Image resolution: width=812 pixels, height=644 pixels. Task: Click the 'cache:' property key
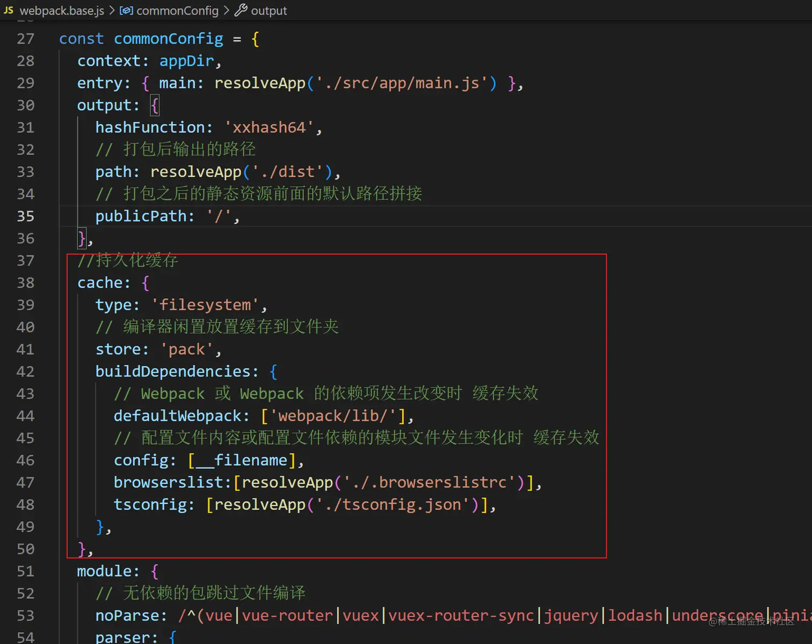(x=104, y=283)
